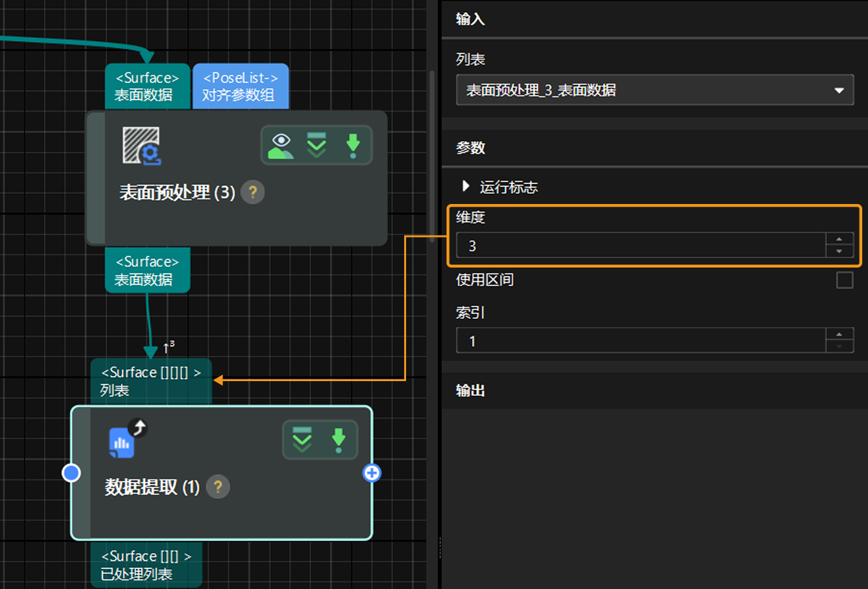Open help for 数据提取 (1) step
Image resolution: width=868 pixels, height=589 pixels.
(x=218, y=487)
